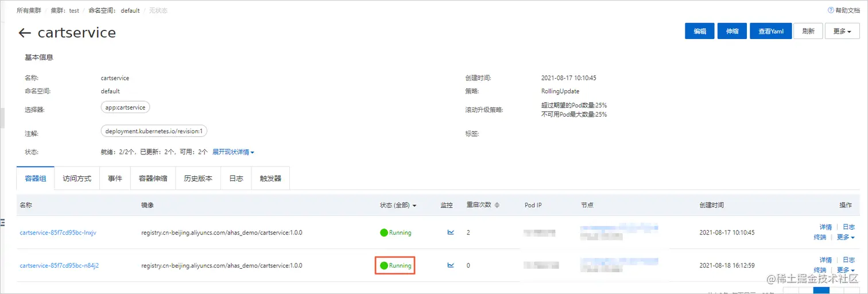The image size is (868, 294).
Task: Click the 集群: test breadcrumb
Action: (x=65, y=10)
